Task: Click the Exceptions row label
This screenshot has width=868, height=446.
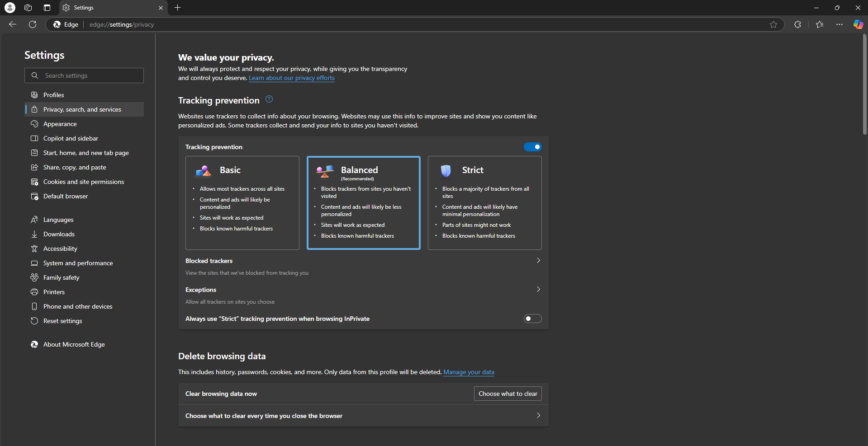Action: (201, 290)
